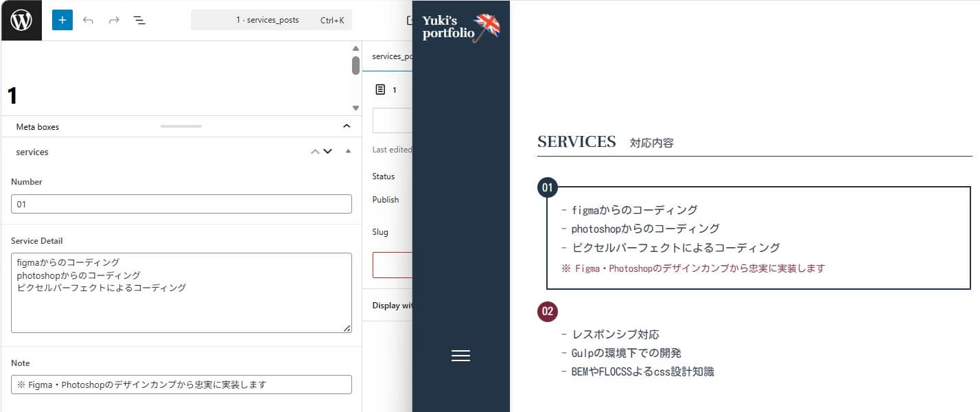Click the scroll down arrow in title area

coord(355,108)
